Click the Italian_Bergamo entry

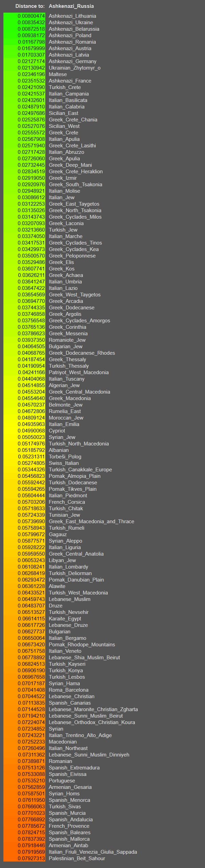(x=67, y=638)
